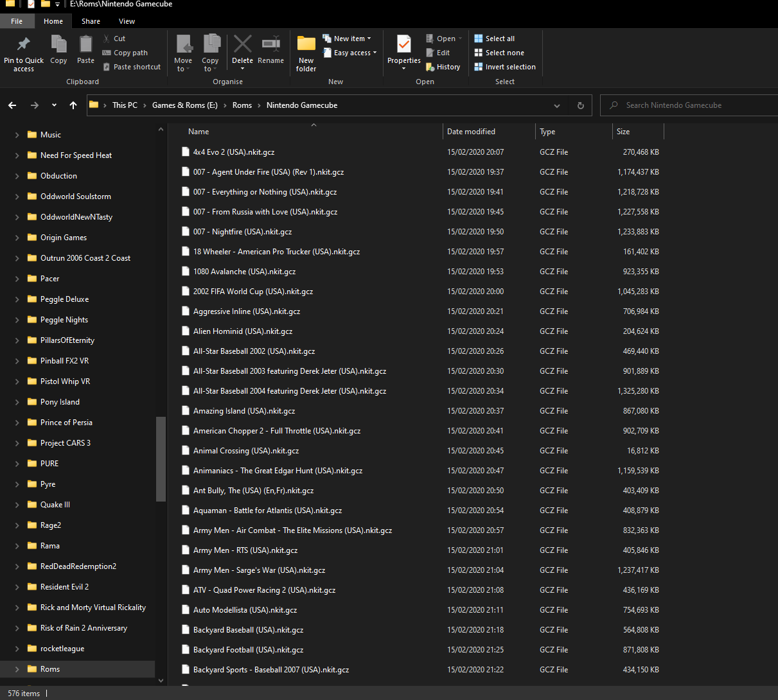Open recent locations dropdown arrow
Viewport: 778px width, 700px height.
54,105
